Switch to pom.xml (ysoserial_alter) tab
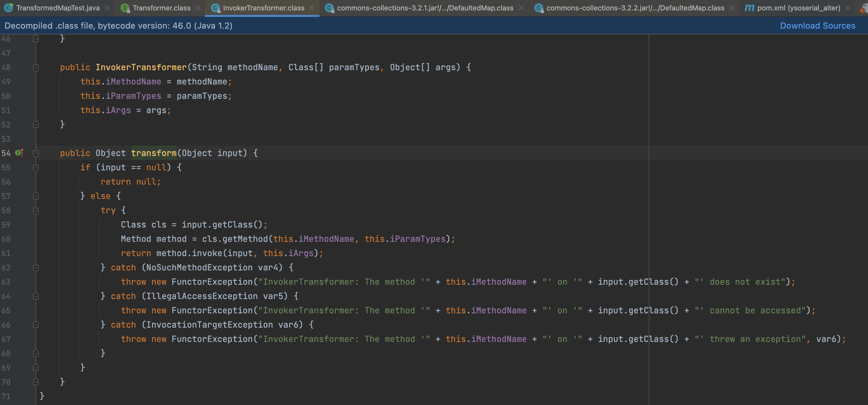The image size is (868, 405). pyautogui.click(x=799, y=8)
